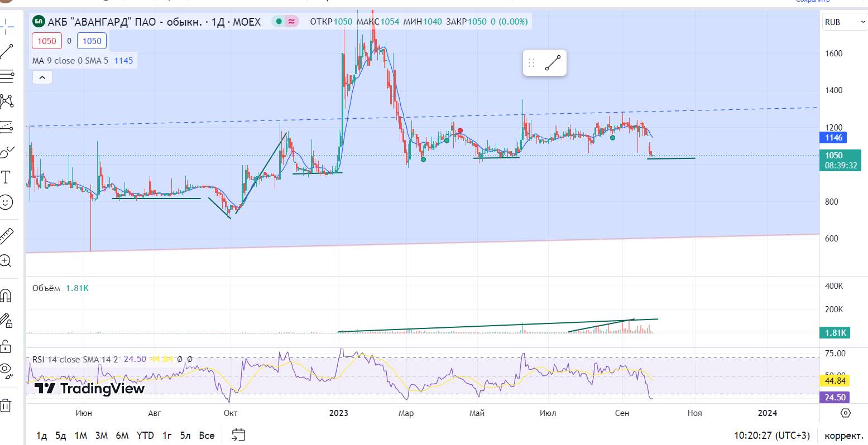Toggle lock all drawings
868x445 pixels.
tap(6, 345)
